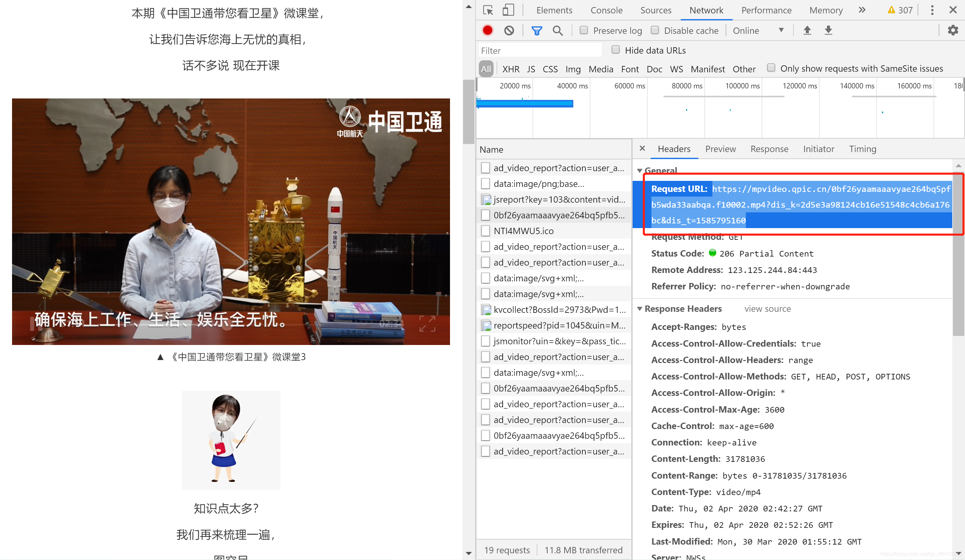This screenshot has width=965, height=560.
Task: Click the import HAR upload arrow icon
Action: click(807, 30)
